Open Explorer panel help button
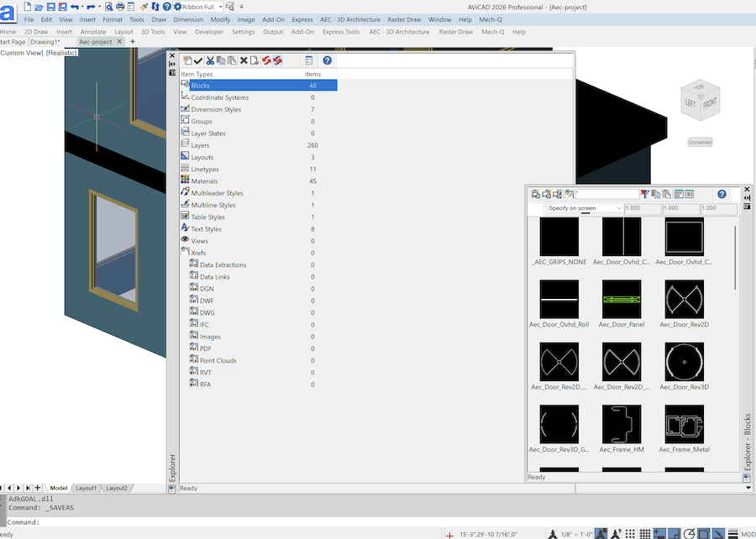 [x=327, y=60]
